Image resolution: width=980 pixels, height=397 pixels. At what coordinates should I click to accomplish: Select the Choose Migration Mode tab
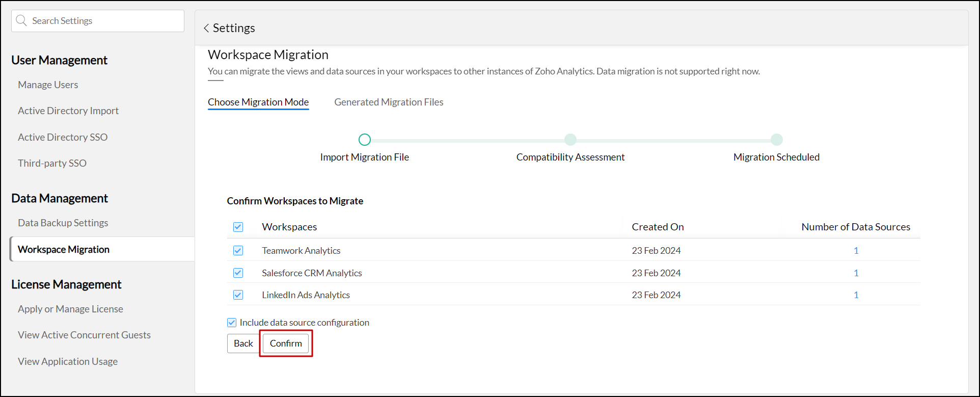(x=258, y=102)
